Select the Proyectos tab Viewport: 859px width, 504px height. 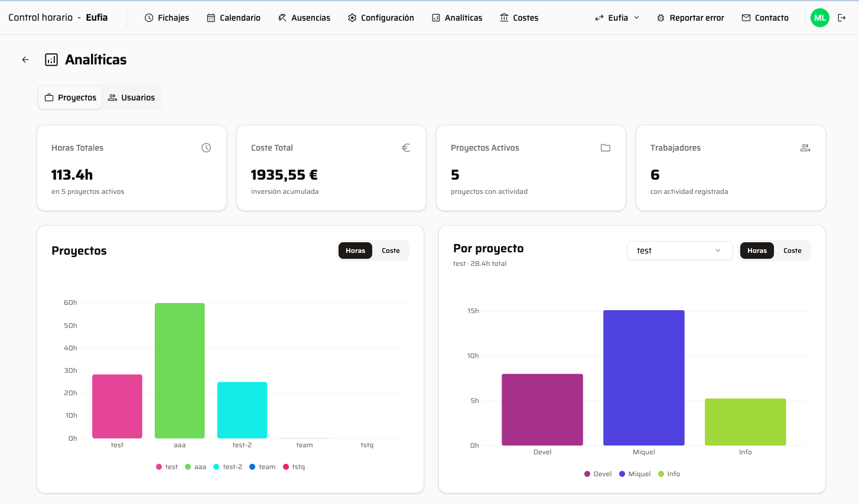pos(70,97)
